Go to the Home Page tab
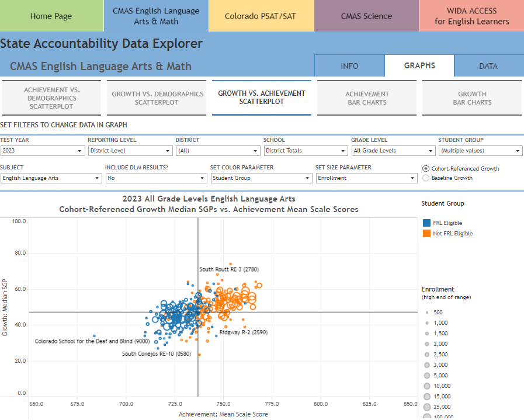This screenshot has height=420, width=524. [x=52, y=16]
